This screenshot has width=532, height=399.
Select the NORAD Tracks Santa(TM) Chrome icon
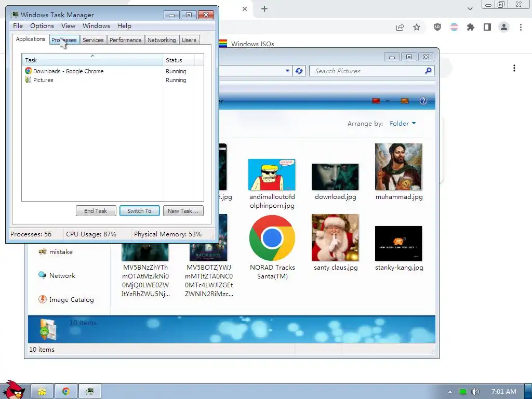coord(272,237)
